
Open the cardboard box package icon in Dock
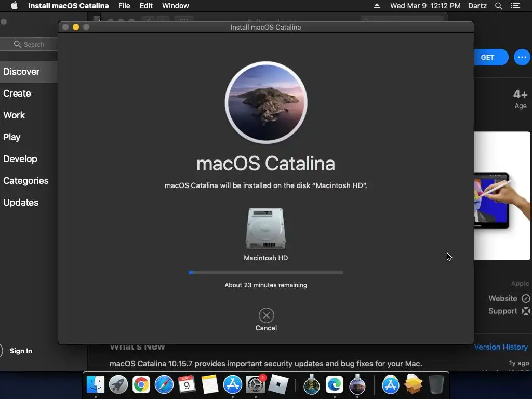tap(413, 384)
